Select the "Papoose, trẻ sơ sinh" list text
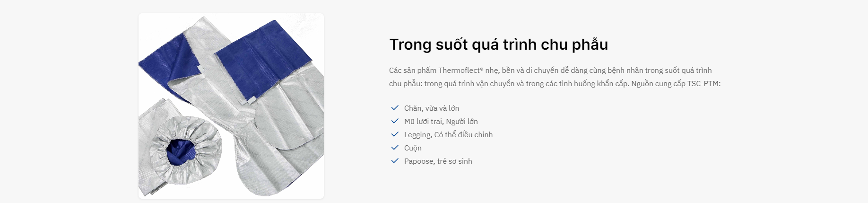Viewport: 868px width, 203px height. 438,161
